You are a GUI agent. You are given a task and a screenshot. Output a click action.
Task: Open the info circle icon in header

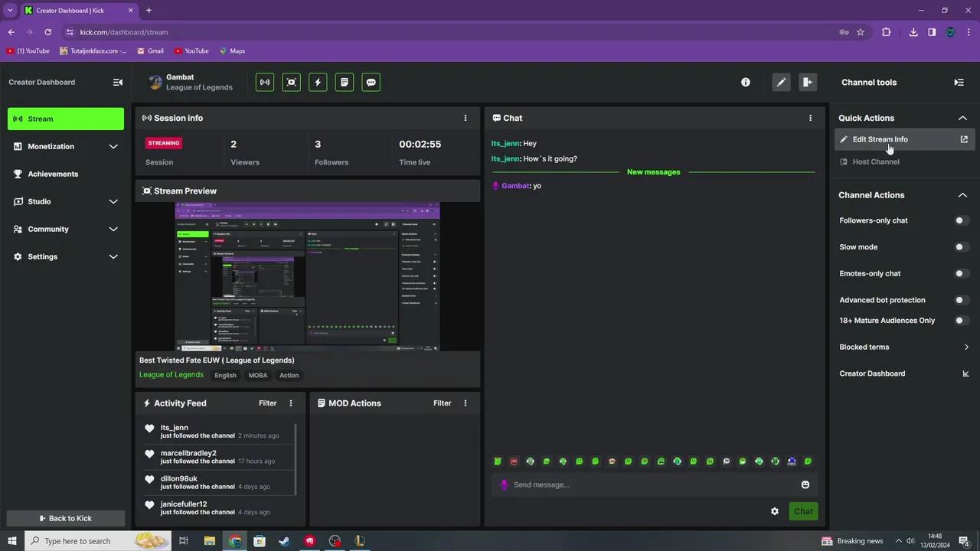coord(746,83)
